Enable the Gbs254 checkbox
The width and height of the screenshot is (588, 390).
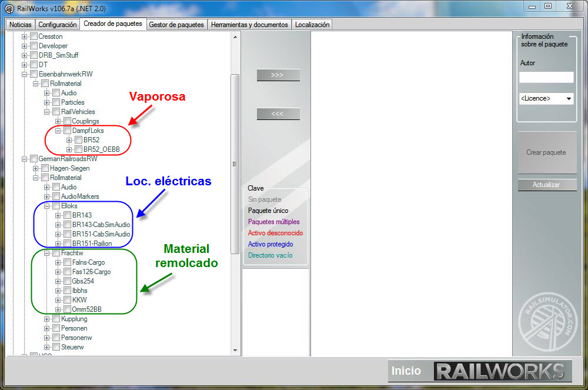point(67,281)
